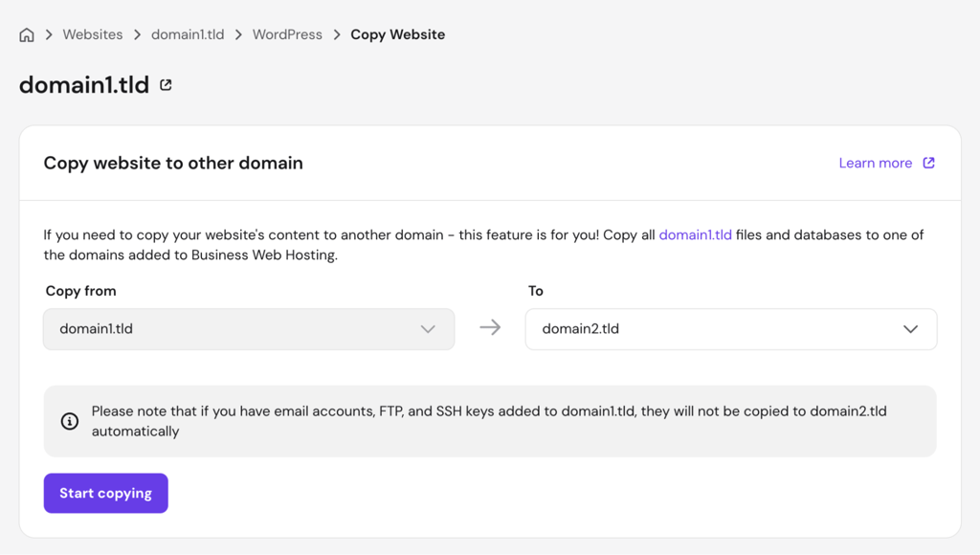Click the Copy from label
The height and width of the screenshot is (555, 980).
(80, 291)
